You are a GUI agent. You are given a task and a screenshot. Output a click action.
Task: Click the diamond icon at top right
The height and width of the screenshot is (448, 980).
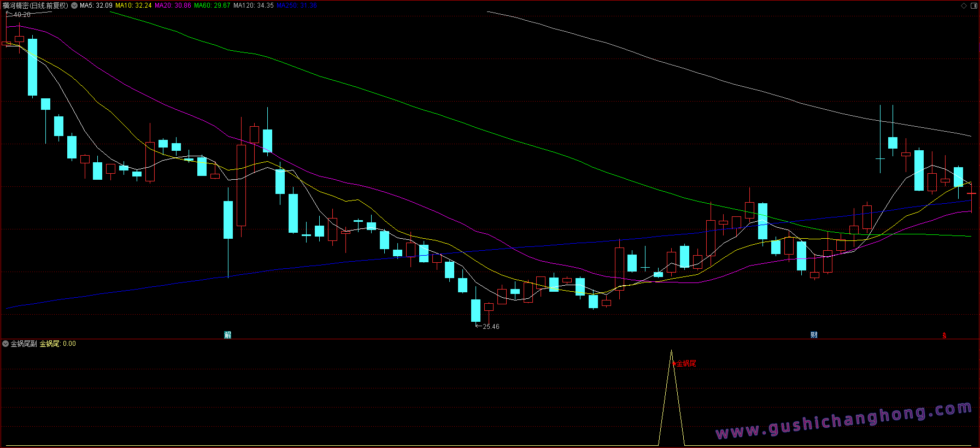click(x=964, y=5)
